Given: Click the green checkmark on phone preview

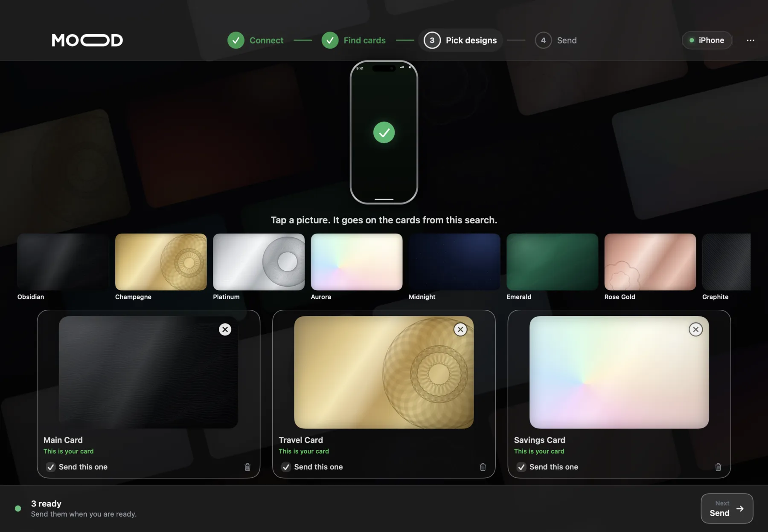Looking at the screenshot, I should 384,132.
